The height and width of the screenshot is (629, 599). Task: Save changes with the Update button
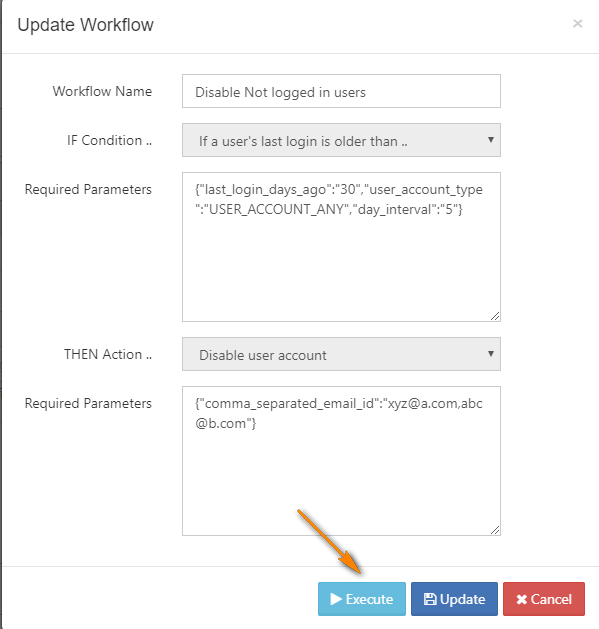pos(454,599)
